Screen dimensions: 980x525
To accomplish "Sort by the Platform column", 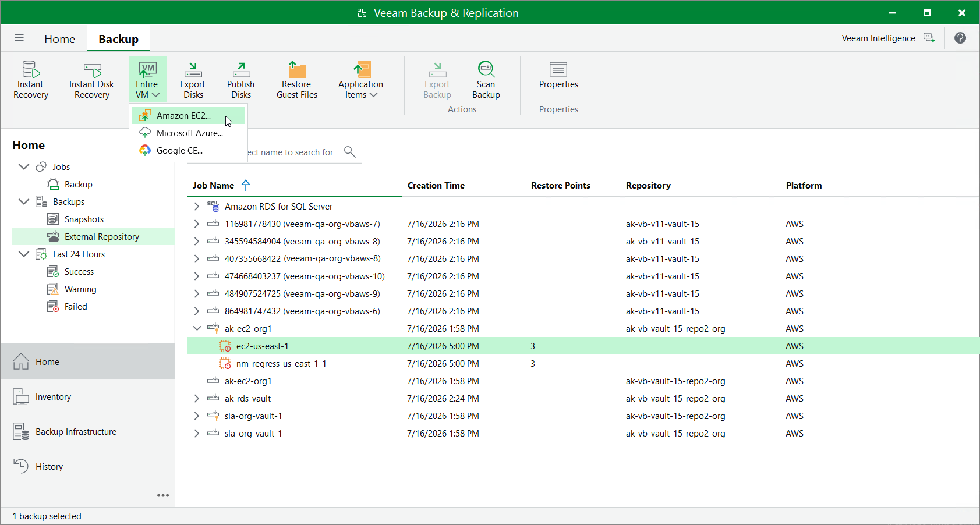I will point(804,186).
